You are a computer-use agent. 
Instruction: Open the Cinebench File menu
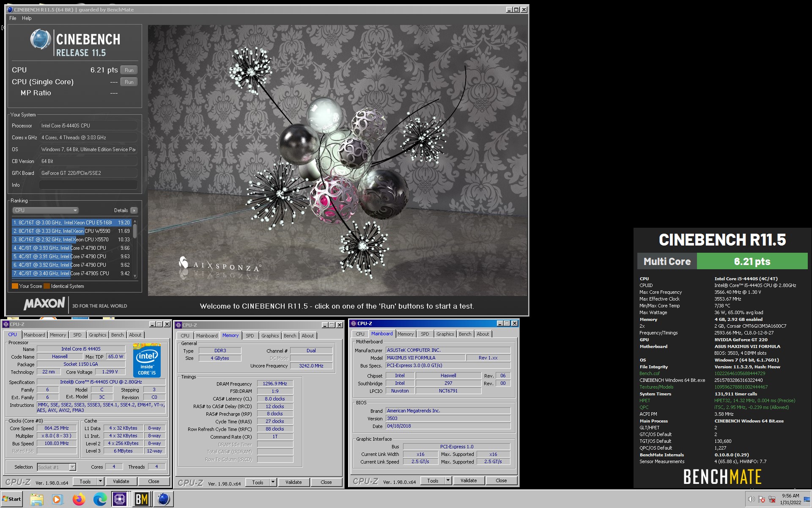click(x=13, y=18)
